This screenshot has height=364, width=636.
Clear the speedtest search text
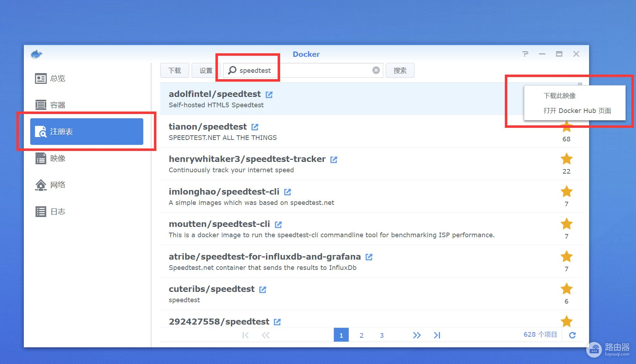pos(376,70)
